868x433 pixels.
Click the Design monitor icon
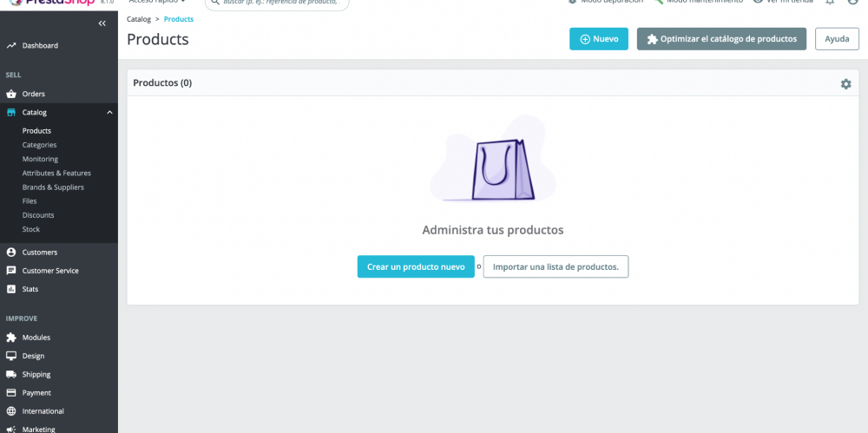coord(11,356)
